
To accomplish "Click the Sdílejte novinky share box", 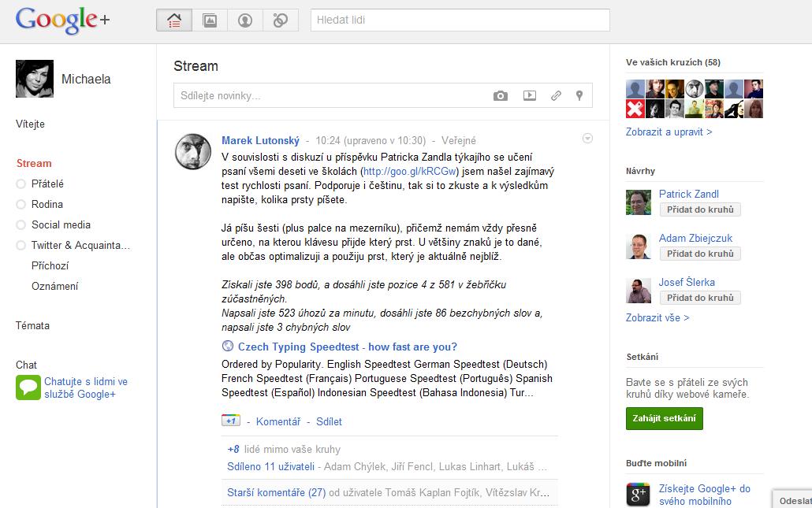I will tap(382, 96).
